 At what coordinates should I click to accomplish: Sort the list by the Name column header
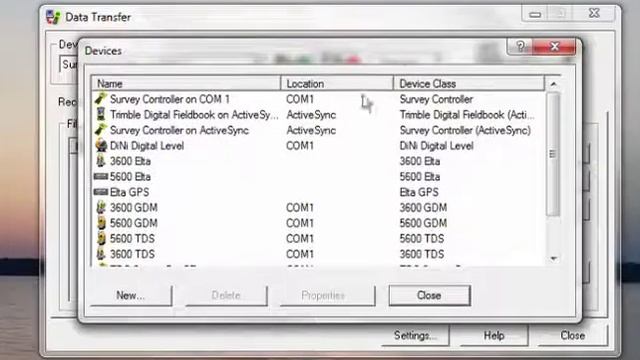point(186,83)
